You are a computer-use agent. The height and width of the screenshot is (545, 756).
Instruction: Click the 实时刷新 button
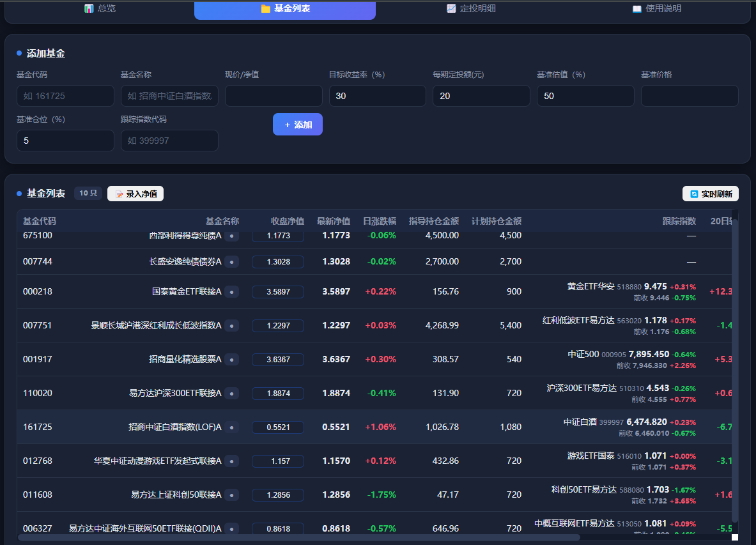pyautogui.click(x=711, y=194)
